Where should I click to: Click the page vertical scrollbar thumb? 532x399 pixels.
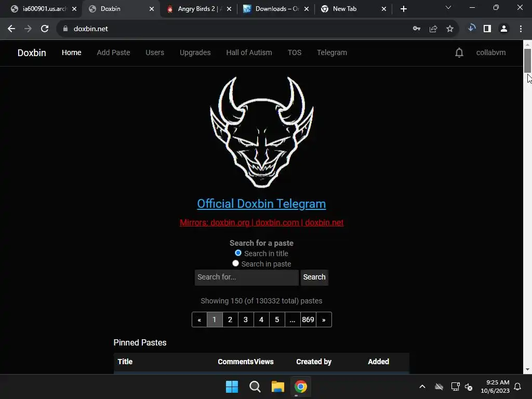pyautogui.click(x=527, y=60)
